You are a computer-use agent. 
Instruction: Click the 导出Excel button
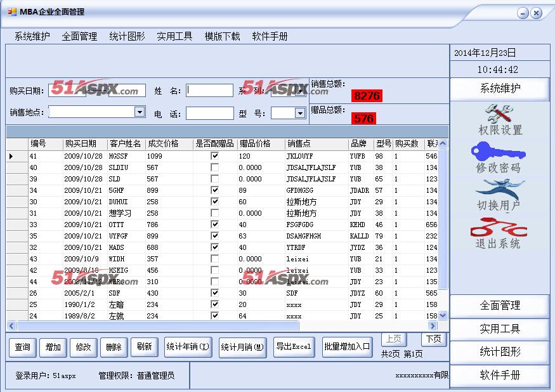point(294,347)
